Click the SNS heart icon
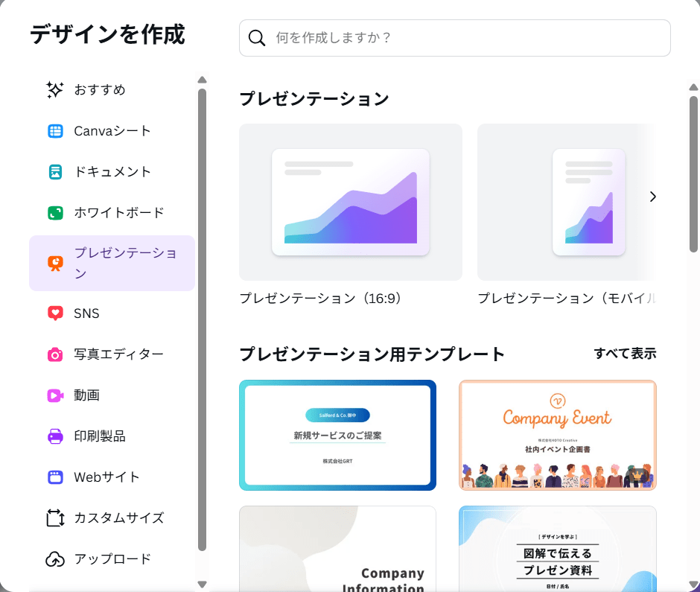This screenshot has width=700, height=592. 55,313
